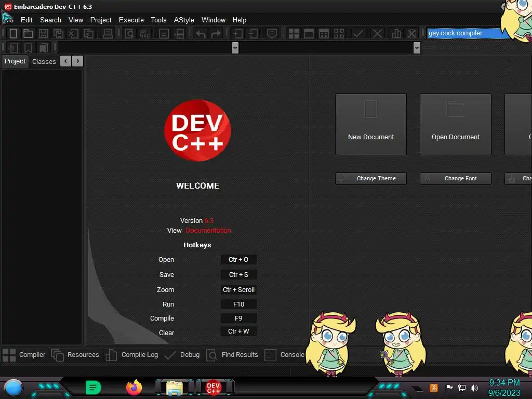Open the Help menu
This screenshot has height=399, width=532.
240,20
